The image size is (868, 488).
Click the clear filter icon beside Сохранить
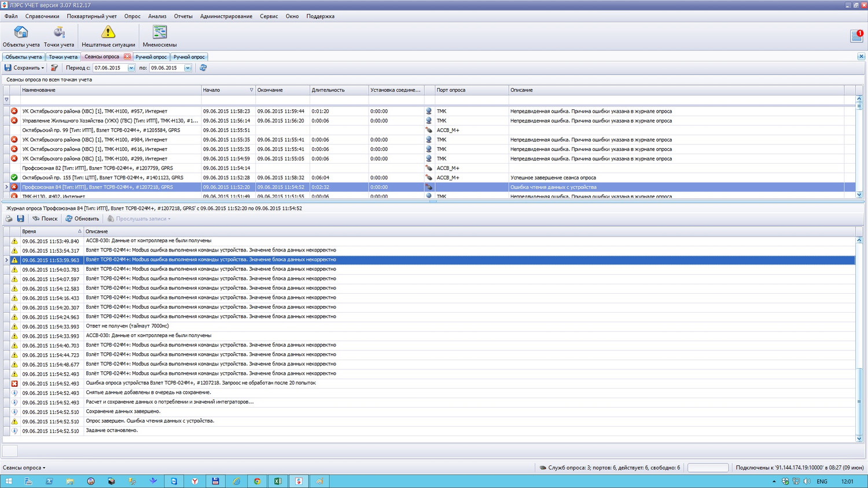pyautogui.click(x=54, y=68)
